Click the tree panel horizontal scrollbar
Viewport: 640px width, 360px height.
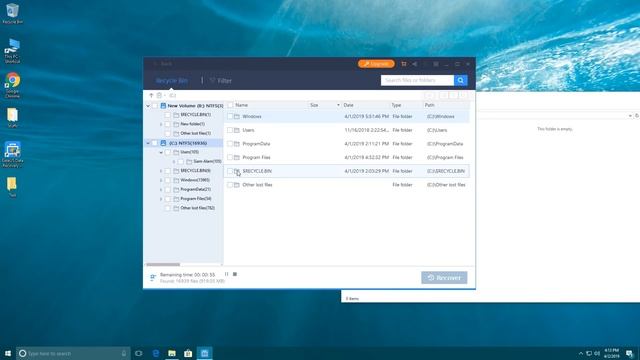click(x=163, y=264)
